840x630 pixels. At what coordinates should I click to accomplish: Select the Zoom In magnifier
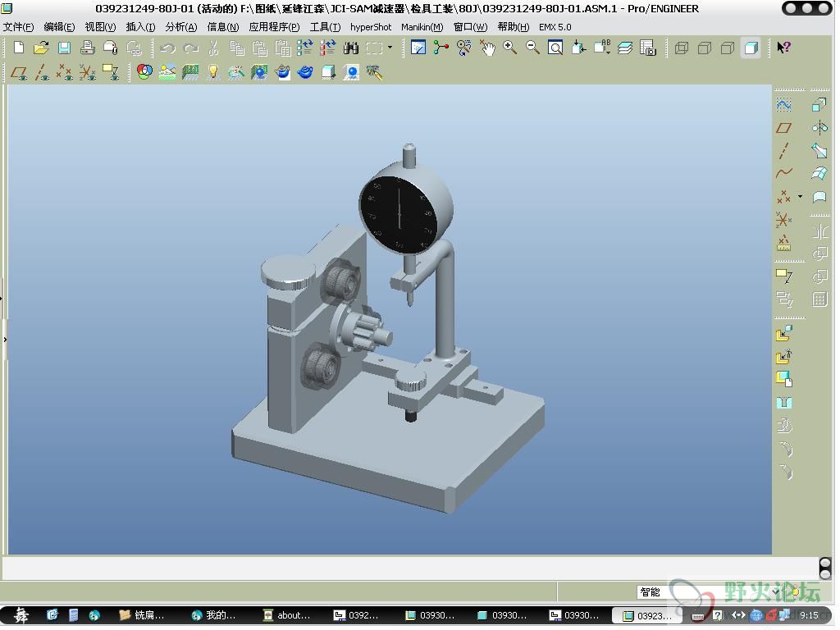pyautogui.click(x=510, y=48)
